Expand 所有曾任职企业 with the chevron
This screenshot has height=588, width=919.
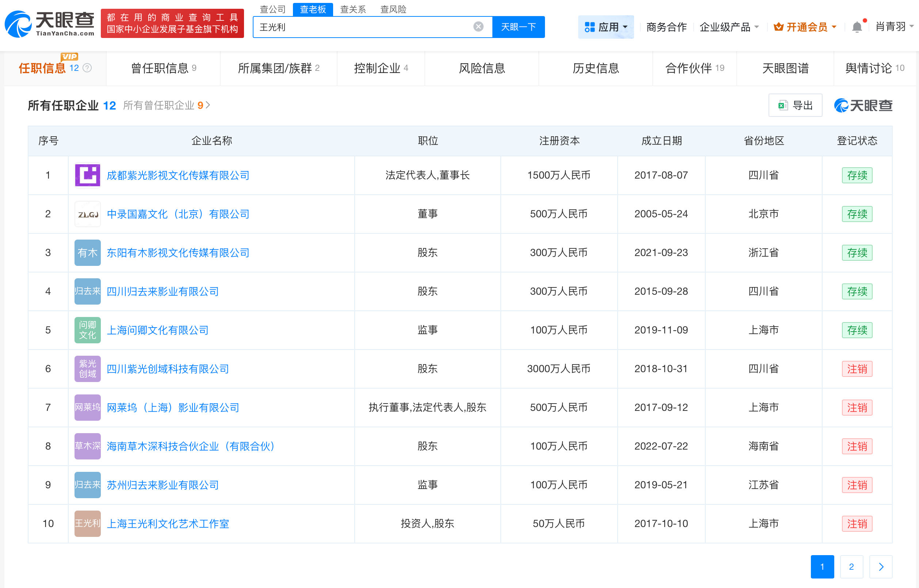pos(208,106)
